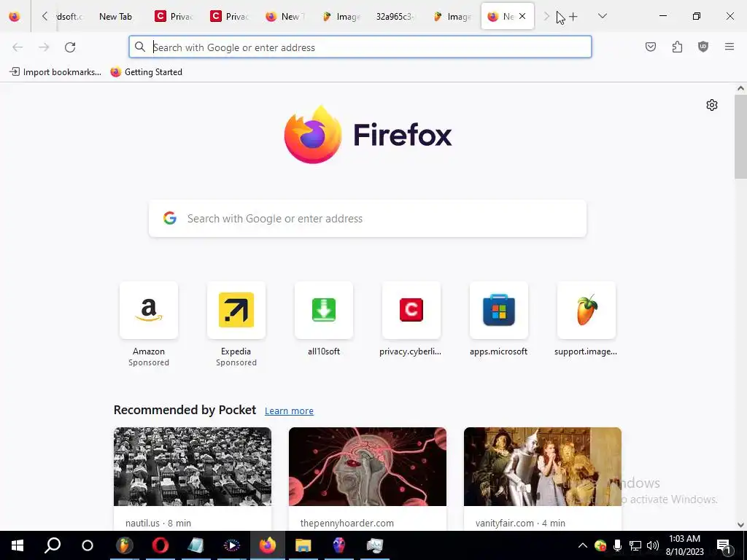Screen dimensions: 747x560
Task: Show hidden system tray icons
Action: (582, 545)
